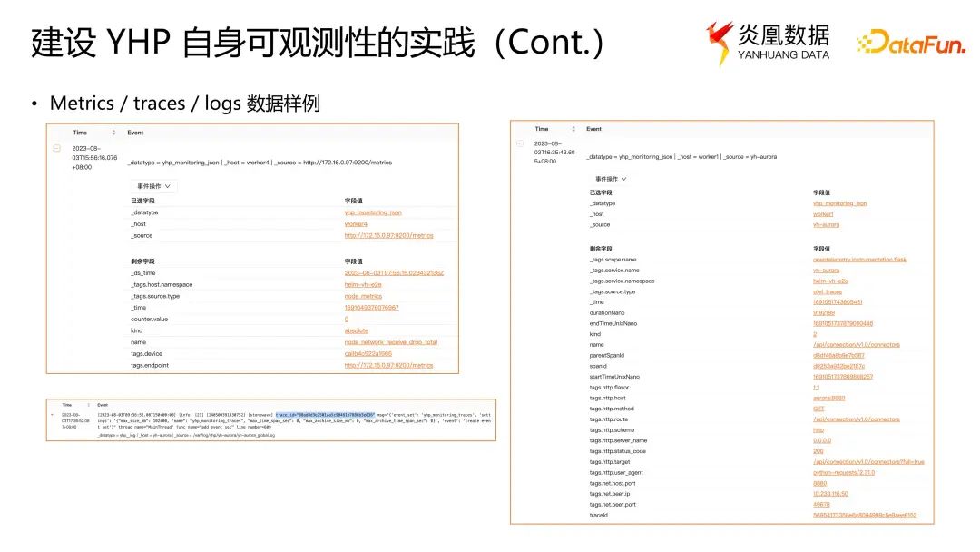This screenshot has height=552, width=980.
Task: Open the tags.http.scheme http link
Action: tap(818, 430)
